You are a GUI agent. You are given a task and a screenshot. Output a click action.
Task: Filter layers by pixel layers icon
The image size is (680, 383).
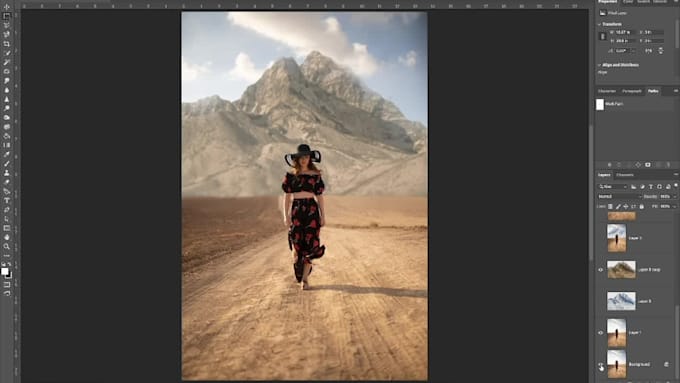634,187
